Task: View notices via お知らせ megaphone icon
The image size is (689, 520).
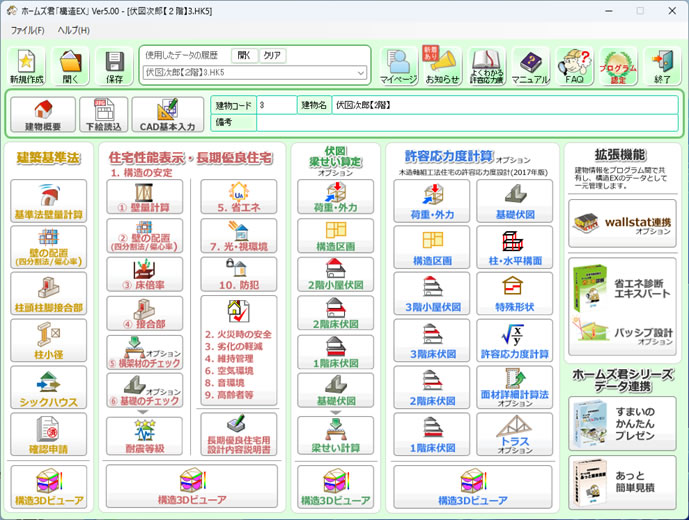Action: coord(442,66)
